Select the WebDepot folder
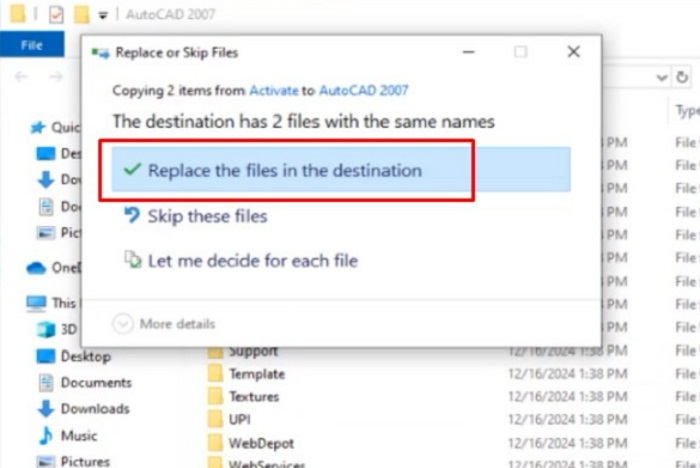The height and width of the screenshot is (468, 700). point(261,443)
